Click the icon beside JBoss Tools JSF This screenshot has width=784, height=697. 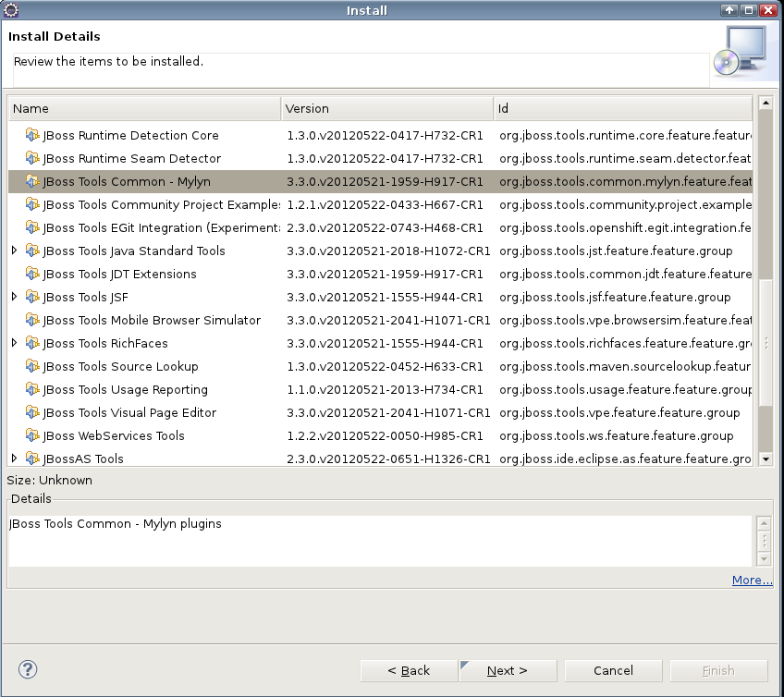pyautogui.click(x=32, y=297)
